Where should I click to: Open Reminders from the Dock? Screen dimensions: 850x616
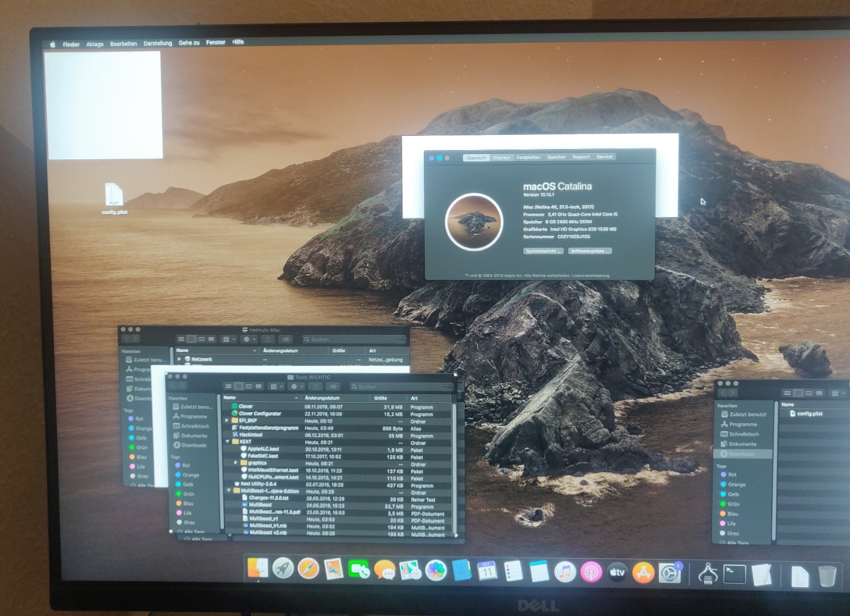(513, 571)
